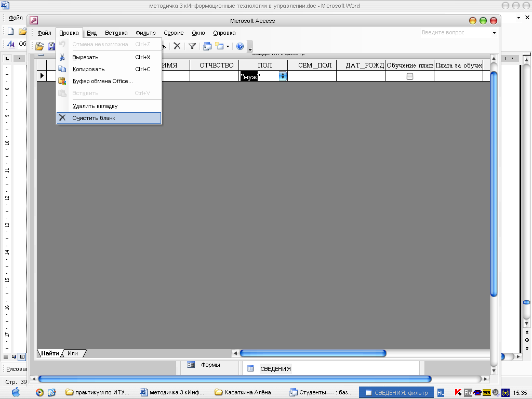This screenshot has height=399, width=532.
Task: Click the record selector arrow of the row
Action: (42, 76)
